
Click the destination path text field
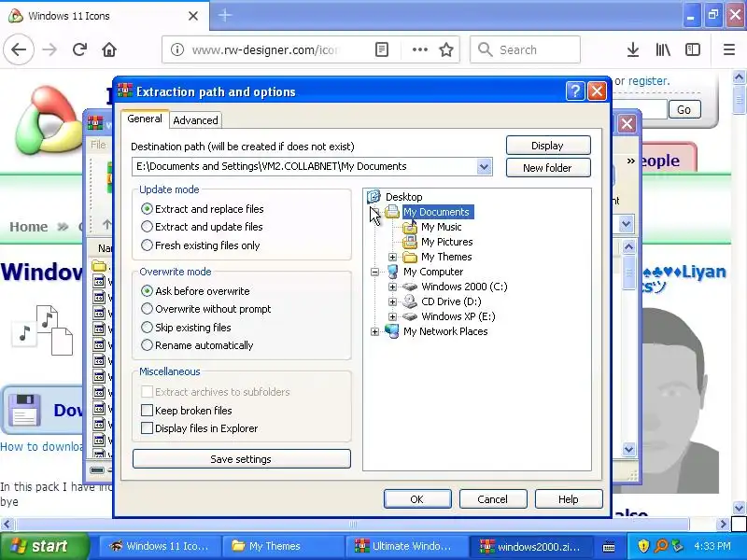pyautogui.click(x=305, y=167)
